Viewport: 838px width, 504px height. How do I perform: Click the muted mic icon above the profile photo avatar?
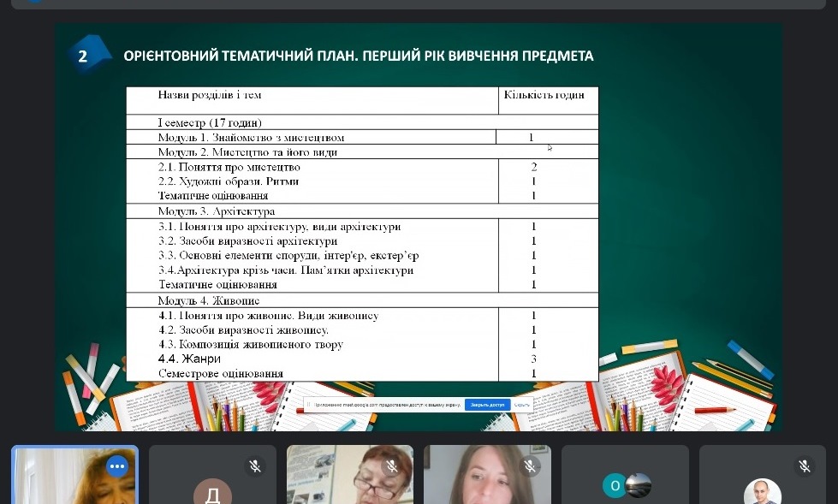pos(805,466)
